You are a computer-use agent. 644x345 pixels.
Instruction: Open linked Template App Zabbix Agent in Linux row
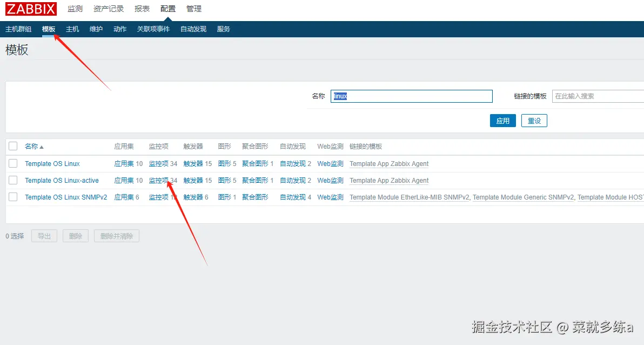389,164
